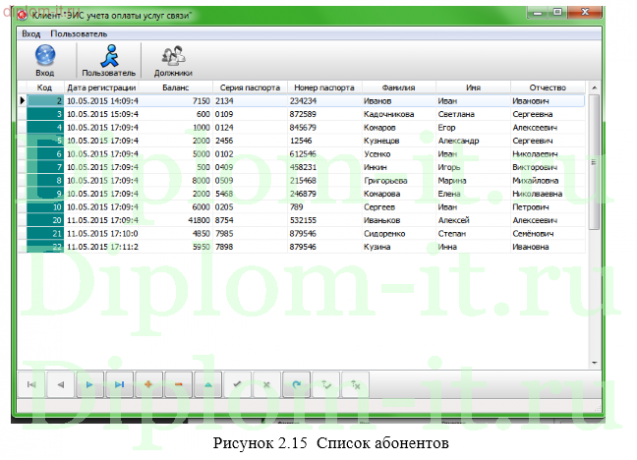Delete the record with minus button
637x460 pixels.
tap(178, 383)
